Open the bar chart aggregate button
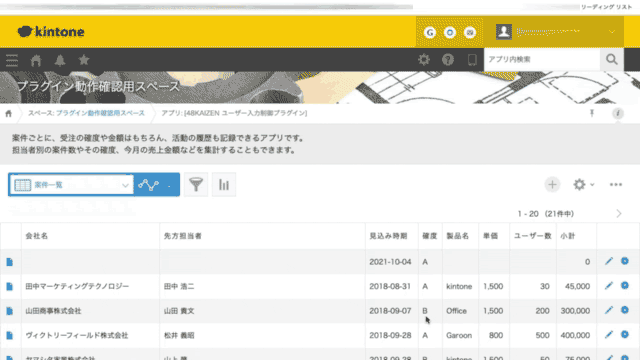This screenshot has width=640, height=360. coord(224,185)
